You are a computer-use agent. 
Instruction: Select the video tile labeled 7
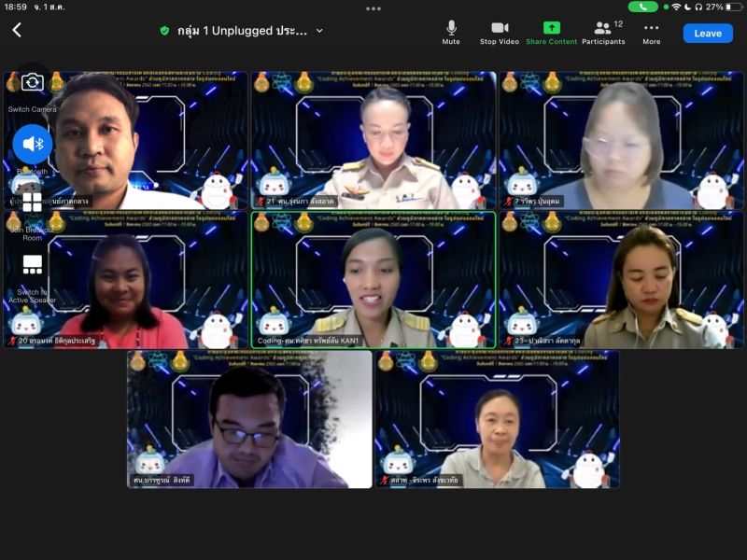(621, 141)
